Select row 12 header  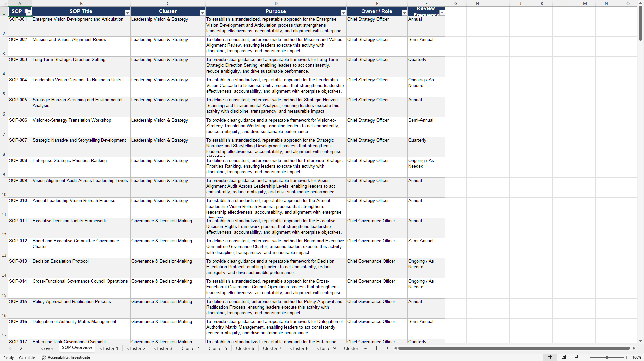(x=4, y=228)
